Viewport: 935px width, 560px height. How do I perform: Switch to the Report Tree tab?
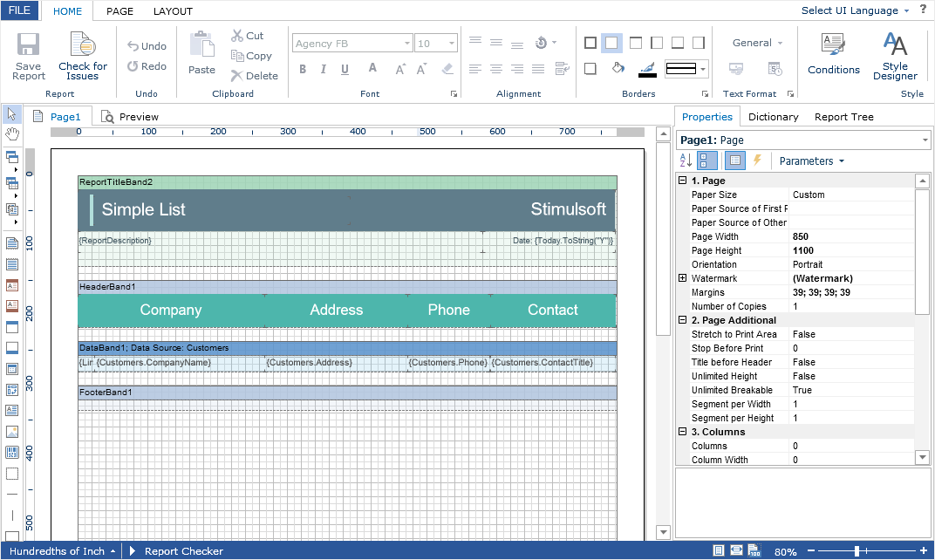pos(843,117)
